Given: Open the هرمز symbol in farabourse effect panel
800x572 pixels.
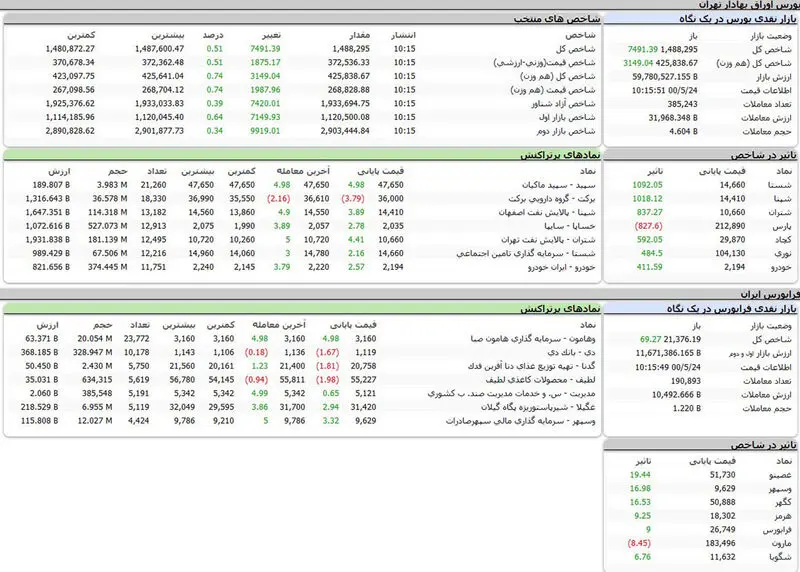Looking at the screenshot, I should point(783,516).
